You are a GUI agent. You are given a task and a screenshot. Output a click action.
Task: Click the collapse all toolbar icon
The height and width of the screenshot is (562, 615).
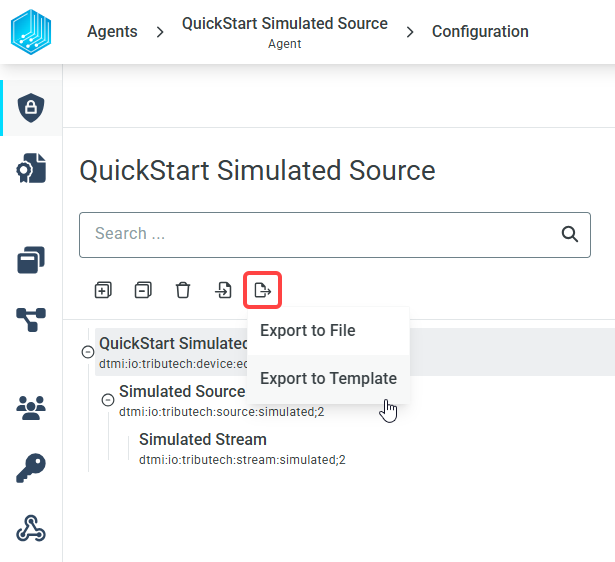pos(143,290)
